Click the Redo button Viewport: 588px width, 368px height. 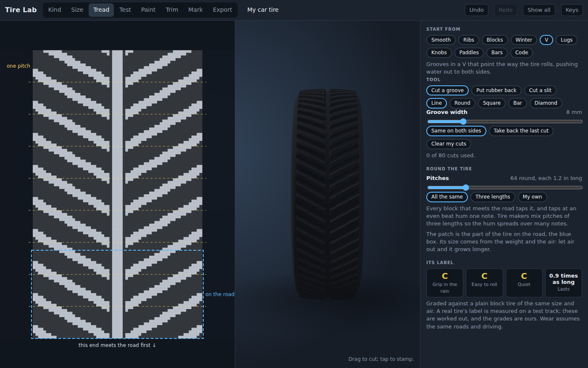point(505,10)
